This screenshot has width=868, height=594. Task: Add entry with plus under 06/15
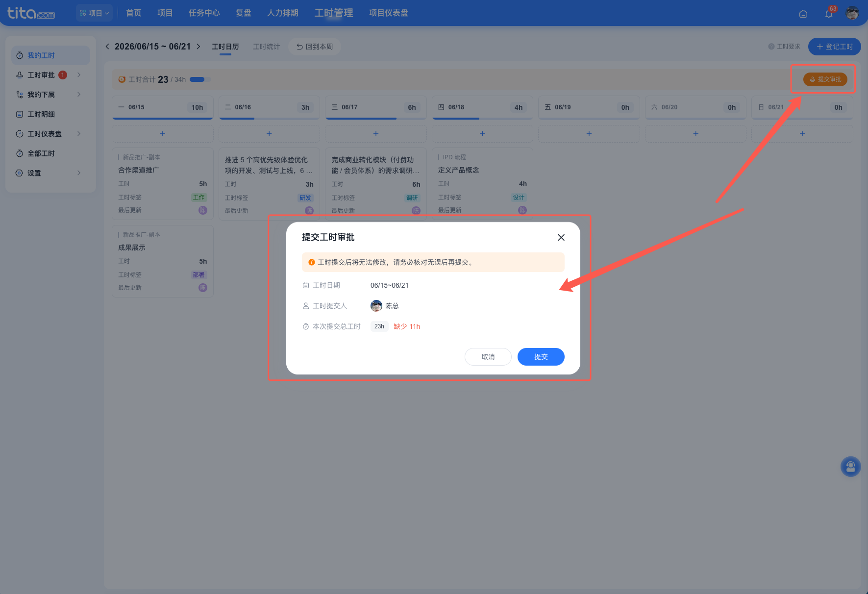[163, 134]
